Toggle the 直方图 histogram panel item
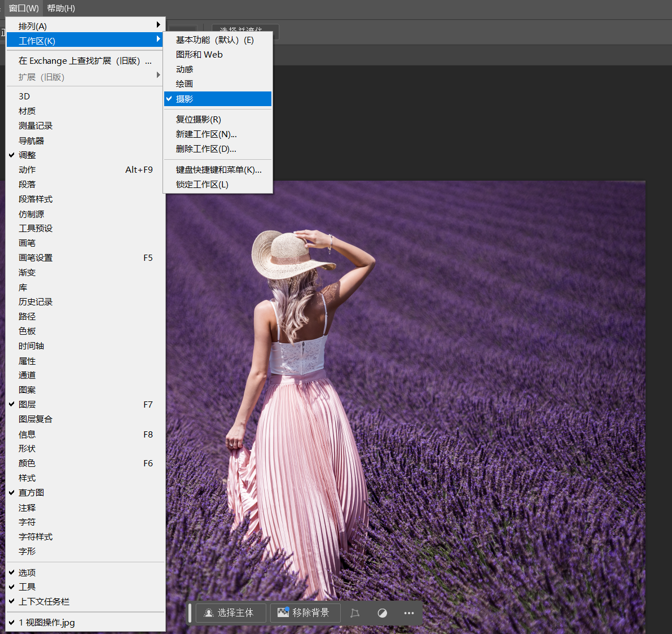Image resolution: width=672 pixels, height=634 pixels. click(31, 493)
